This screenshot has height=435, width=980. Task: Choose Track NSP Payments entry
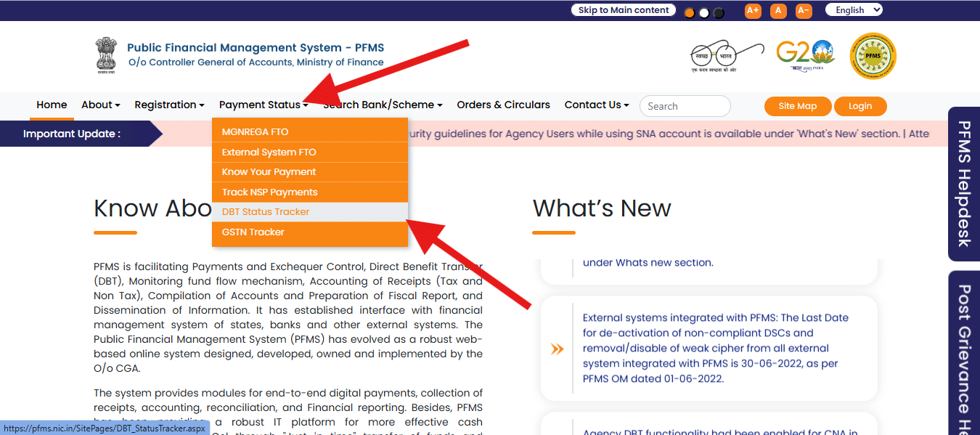point(310,192)
